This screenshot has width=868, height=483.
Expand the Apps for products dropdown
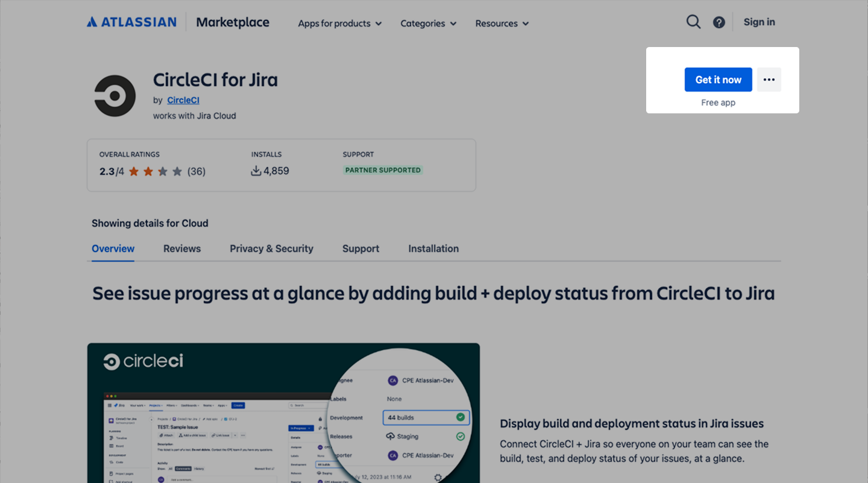coord(340,24)
